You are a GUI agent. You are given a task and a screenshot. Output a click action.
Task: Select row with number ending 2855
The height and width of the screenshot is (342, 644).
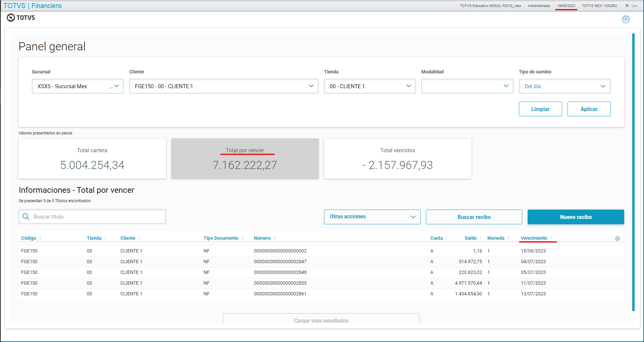pyautogui.click(x=321, y=283)
